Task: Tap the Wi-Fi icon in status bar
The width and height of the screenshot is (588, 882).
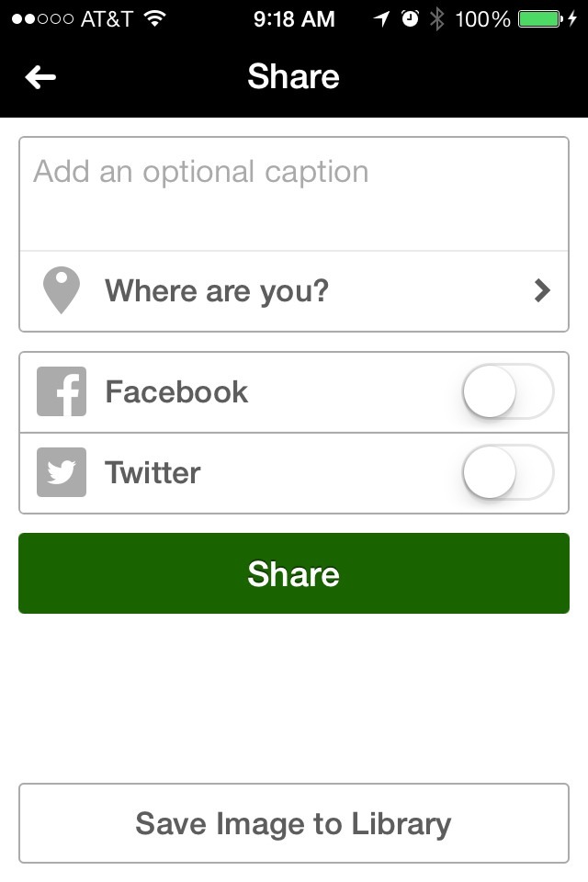Action: [x=154, y=18]
